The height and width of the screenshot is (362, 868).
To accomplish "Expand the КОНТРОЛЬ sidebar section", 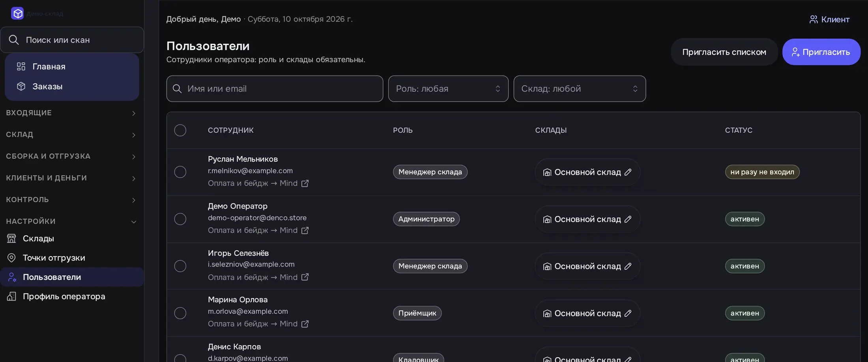I will click(71, 200).
